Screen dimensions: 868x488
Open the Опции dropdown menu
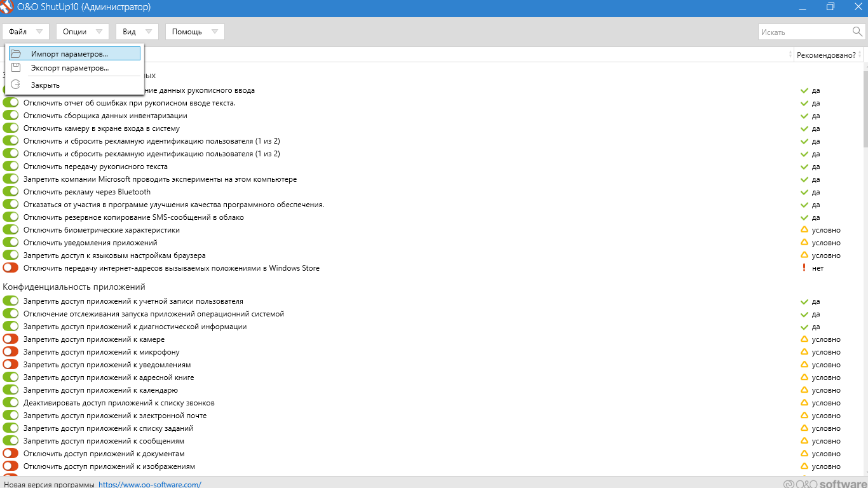(82, 32)
